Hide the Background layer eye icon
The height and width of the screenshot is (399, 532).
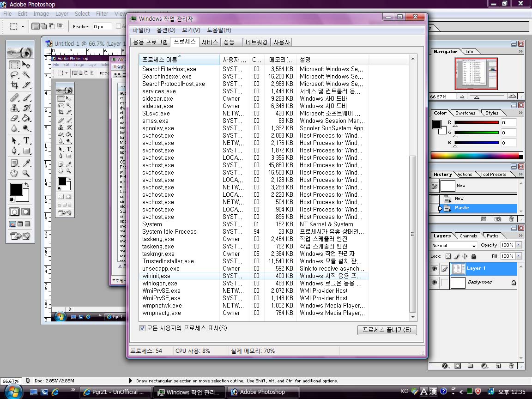(x=434, y=282)
